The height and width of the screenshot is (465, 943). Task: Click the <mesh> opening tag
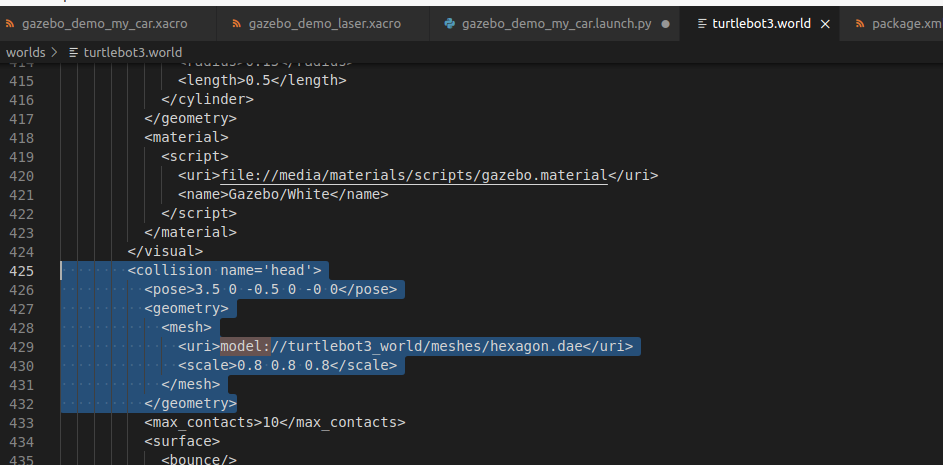pyautogui.click(x=186, y=328)
